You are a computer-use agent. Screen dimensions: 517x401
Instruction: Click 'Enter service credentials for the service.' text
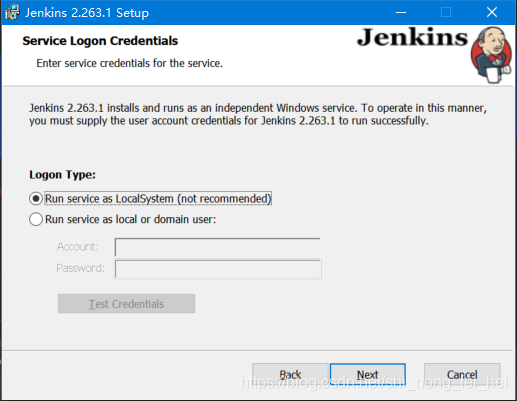(x=129, y=63)
